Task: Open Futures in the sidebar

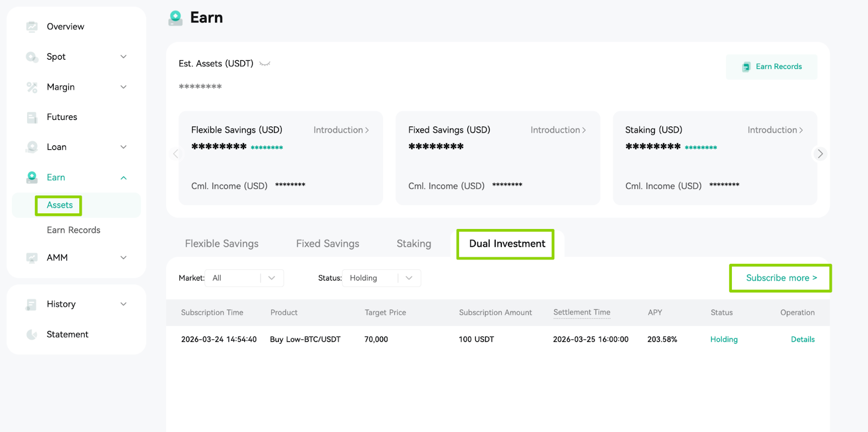Action: point(62,117)
